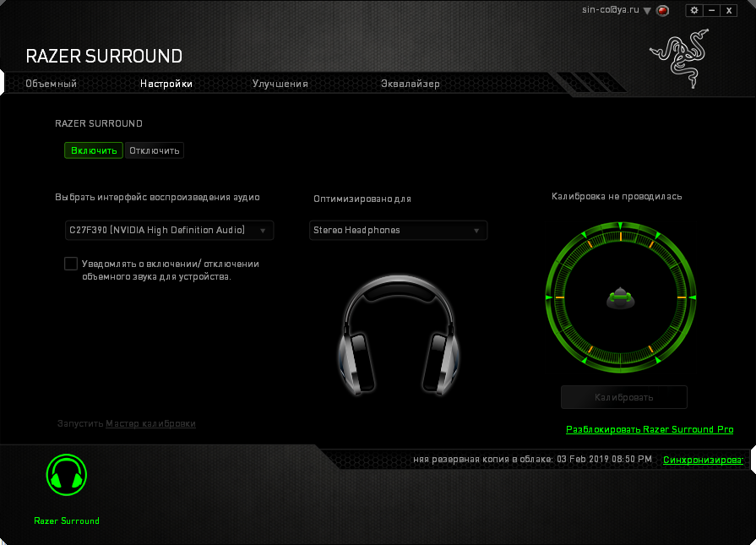Switch to the Объемный tab
The height and width of the screenshot is (545, 756).
point(52,84)
